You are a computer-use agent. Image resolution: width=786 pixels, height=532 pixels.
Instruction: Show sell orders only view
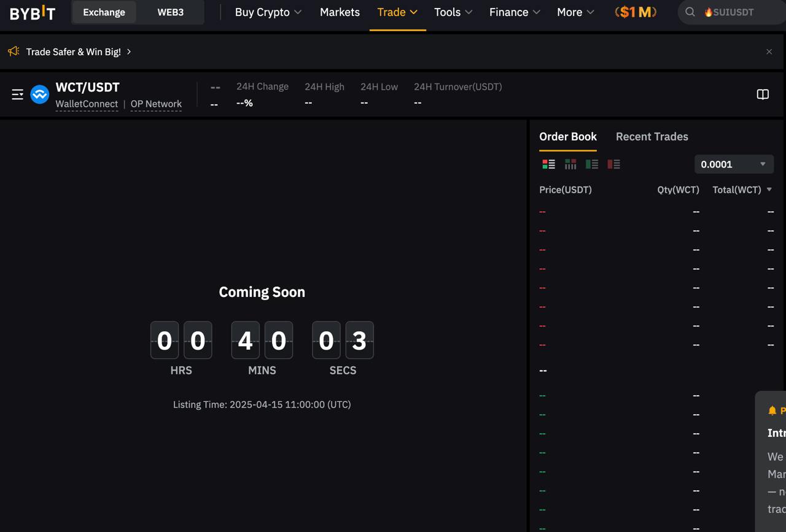[x=613, y=164]
